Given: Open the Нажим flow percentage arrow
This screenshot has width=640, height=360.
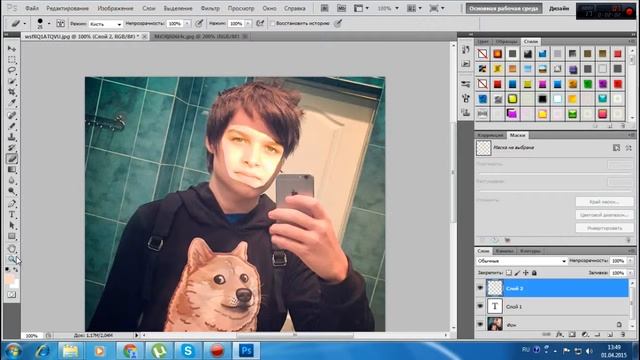Looking at the screenshot, I should click(x=248, y=24).
